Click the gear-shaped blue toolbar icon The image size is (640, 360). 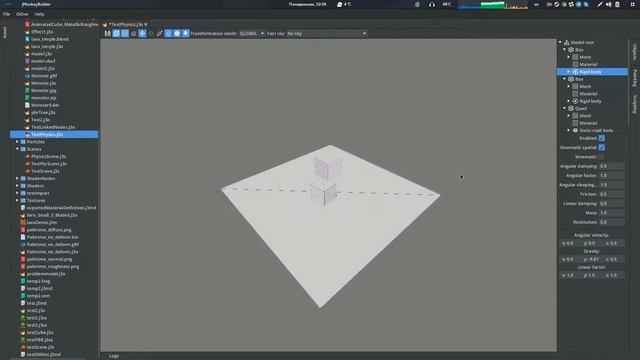(x=177, y=33)
